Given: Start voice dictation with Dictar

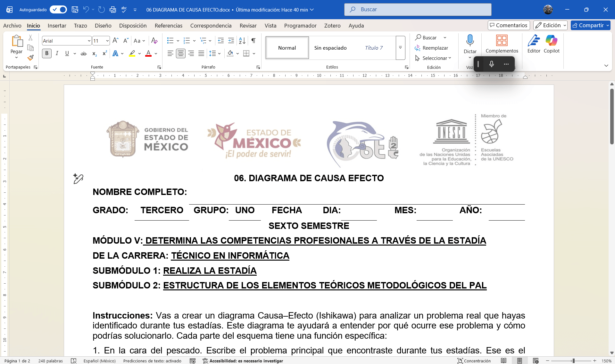Looking at the screenshot, I should (x=470, y=44).
